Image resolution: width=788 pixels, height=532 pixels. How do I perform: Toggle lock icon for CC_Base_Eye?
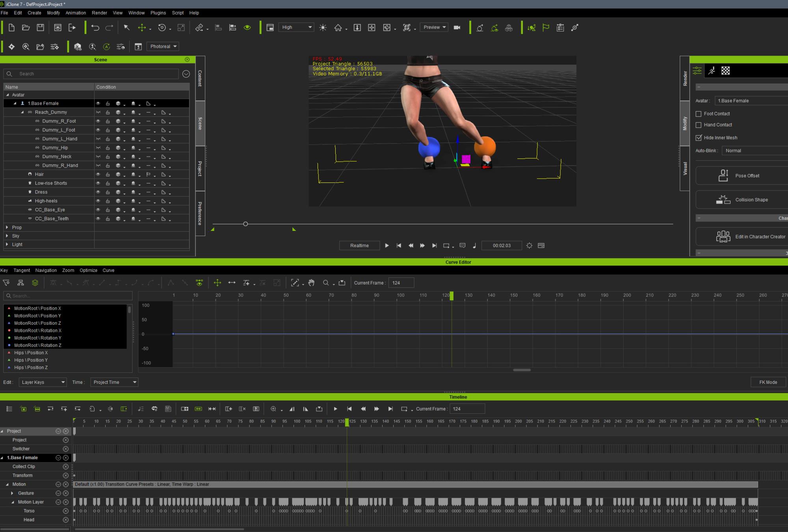(108, 210)
